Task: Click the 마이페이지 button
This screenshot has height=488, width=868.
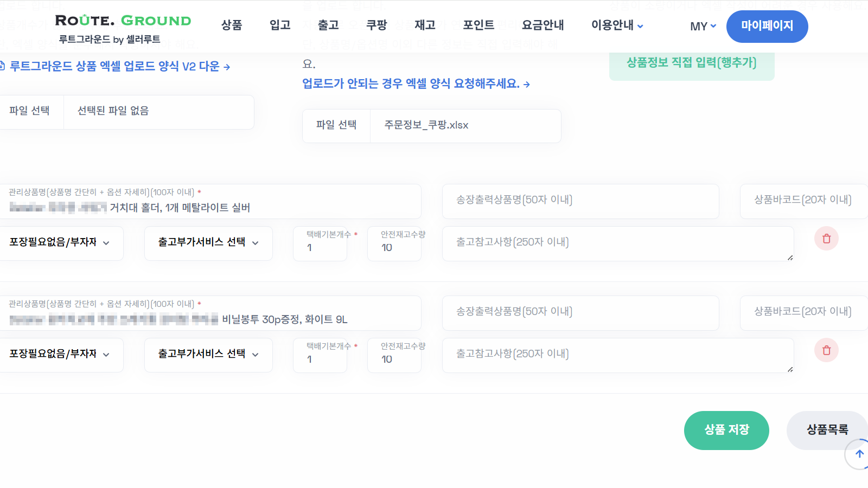Action: (767, 26)
